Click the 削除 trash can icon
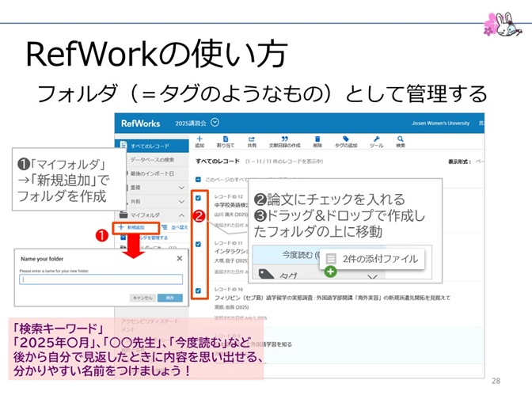Image resolution: width=532 pixels, height=399 pixels. tap(317, 139)
